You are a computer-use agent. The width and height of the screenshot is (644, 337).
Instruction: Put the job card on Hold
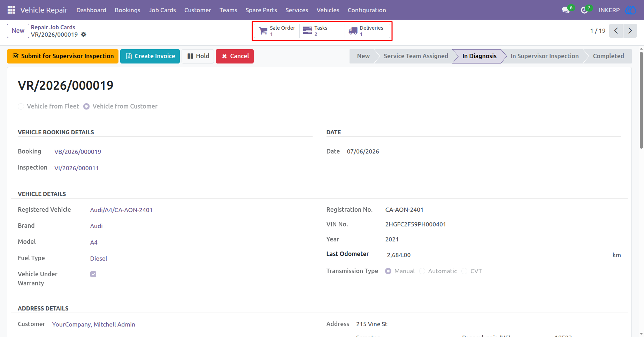click(x=198, y=56)
